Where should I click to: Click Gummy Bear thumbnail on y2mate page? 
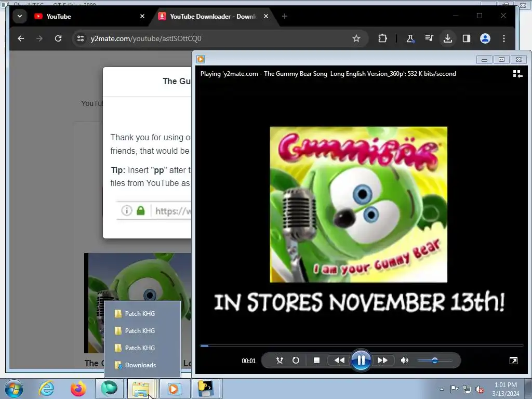tap(137, 303)
